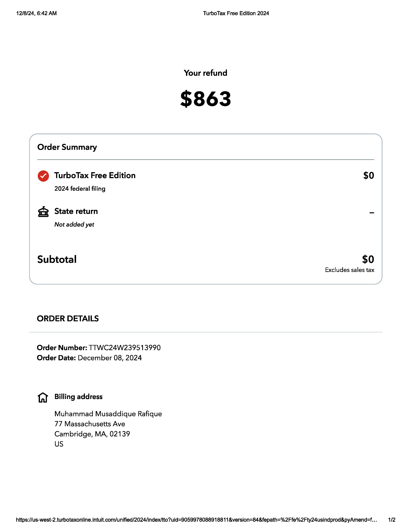Click the Billing address label
The height and width of the screenshot is (532, 411).
[x=78, y=397]
